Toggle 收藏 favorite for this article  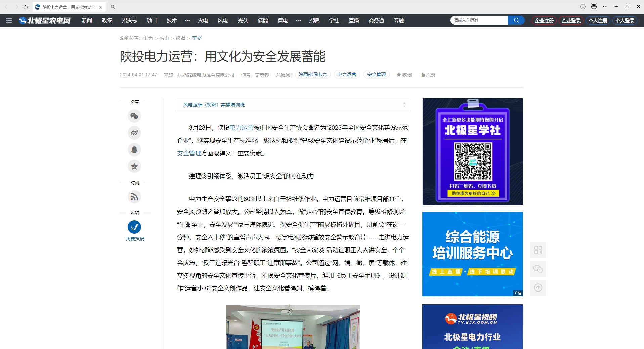[404, 75]
